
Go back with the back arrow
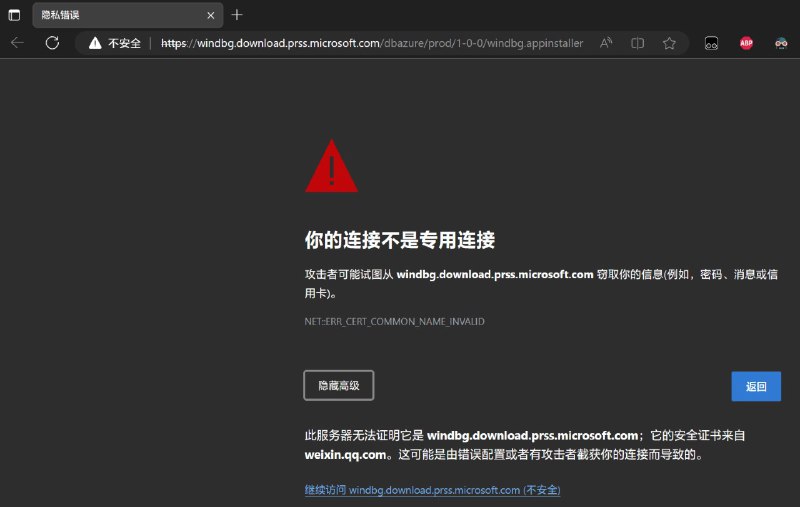[x=17, y=43]
